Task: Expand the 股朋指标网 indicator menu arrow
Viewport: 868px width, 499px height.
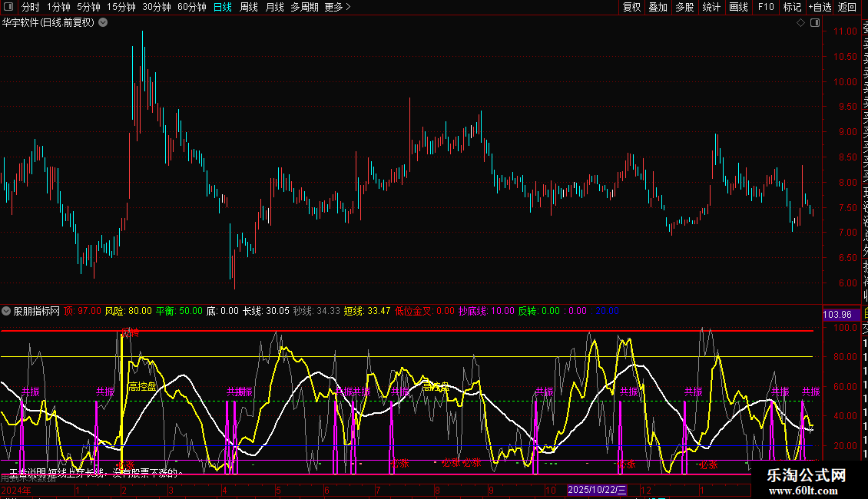Action: pos(6,311)
